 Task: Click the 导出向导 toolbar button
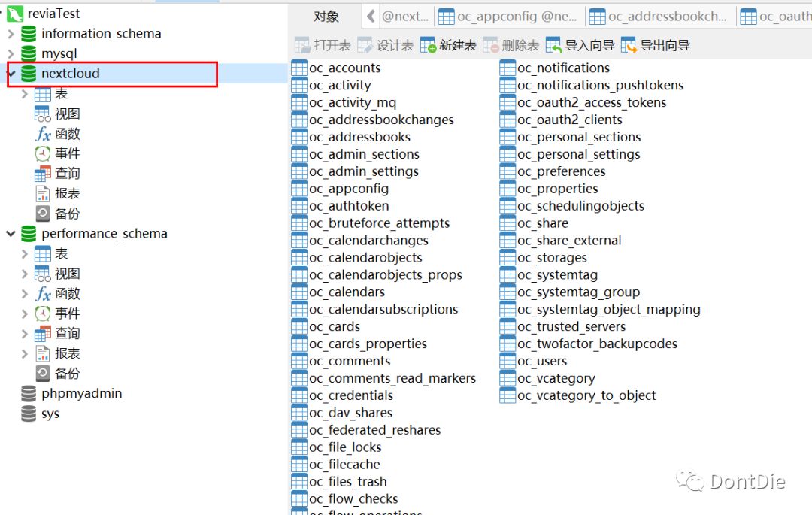pyautogui.click(x=655, y=46)
